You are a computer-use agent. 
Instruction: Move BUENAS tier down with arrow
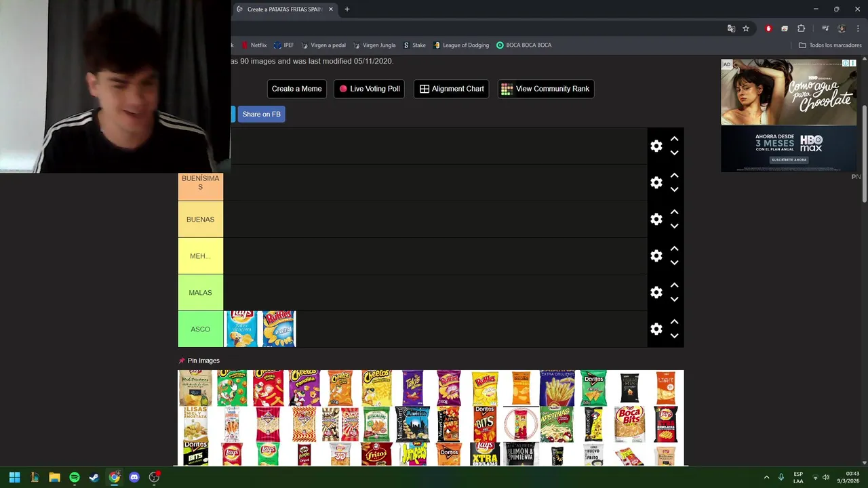[x=674, y=226]
